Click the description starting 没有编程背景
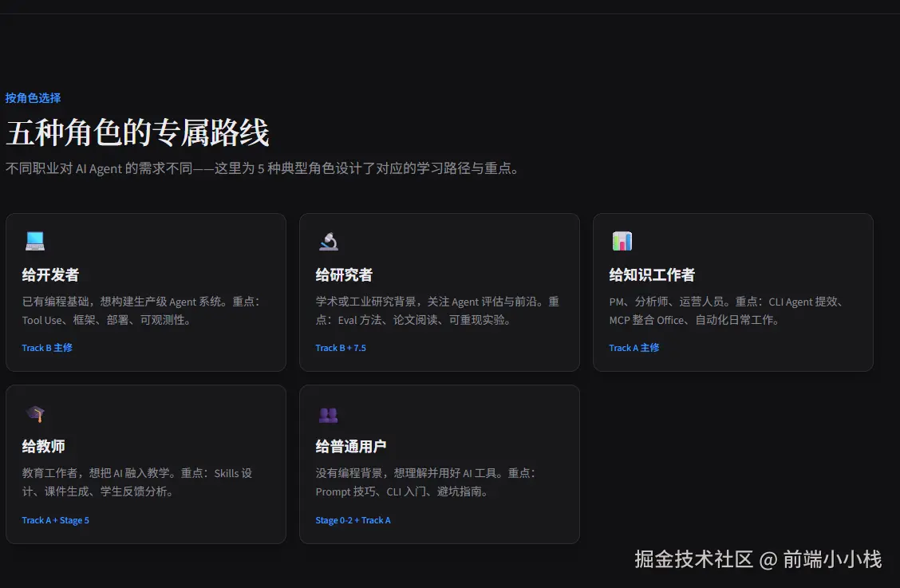The height and width of the screenshot is (588, 900). tap(425, 483)
